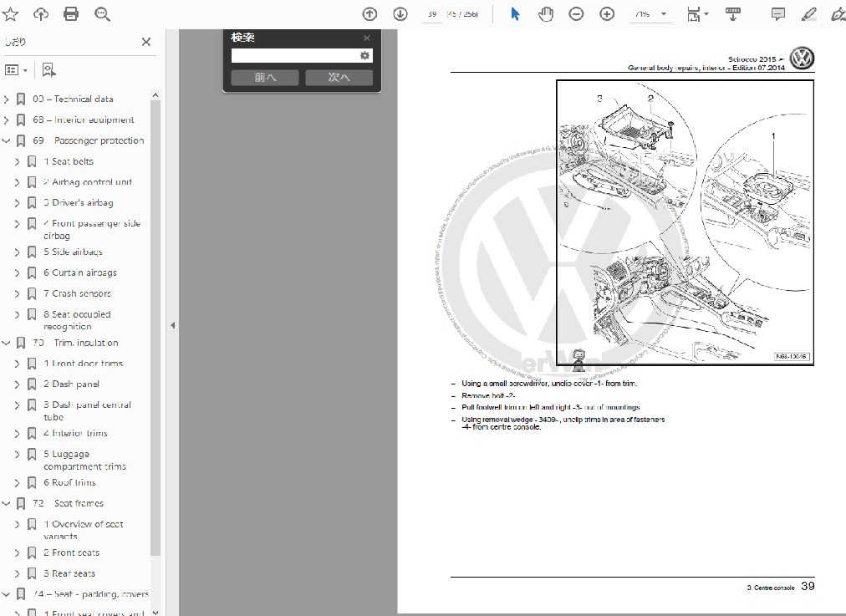Open the comment tool

pos(777,14)
